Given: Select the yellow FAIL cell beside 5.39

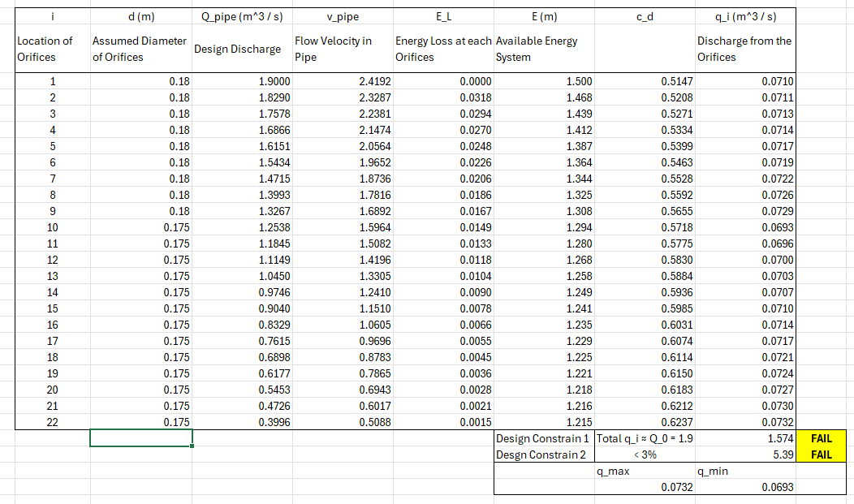Looking at the screenshot, I should pyautogui.click(x=822, y=454).
